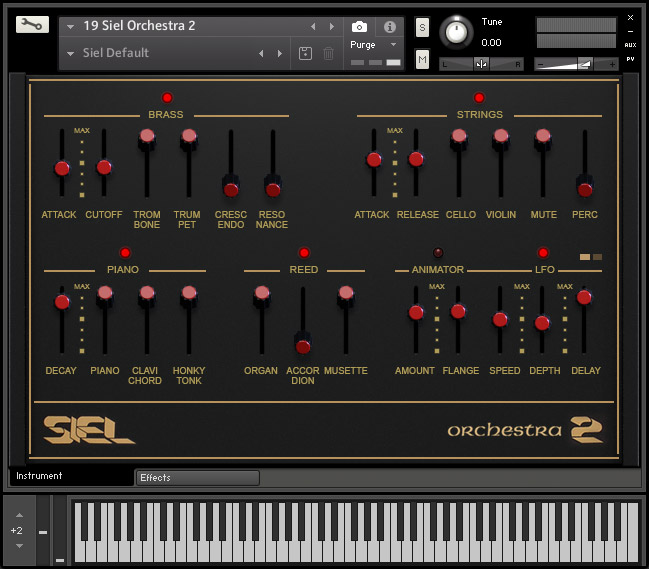The width and height of the screenshot is (649, 569).
Task: Save the snapshot with the disk icon
Action: coord(305,53)
